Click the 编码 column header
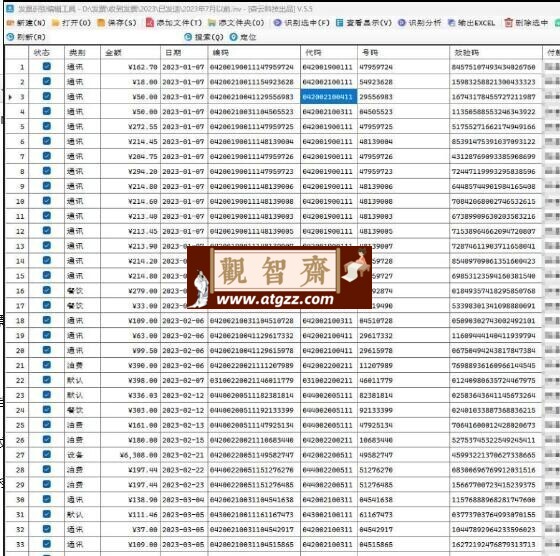 click(254, 52)
